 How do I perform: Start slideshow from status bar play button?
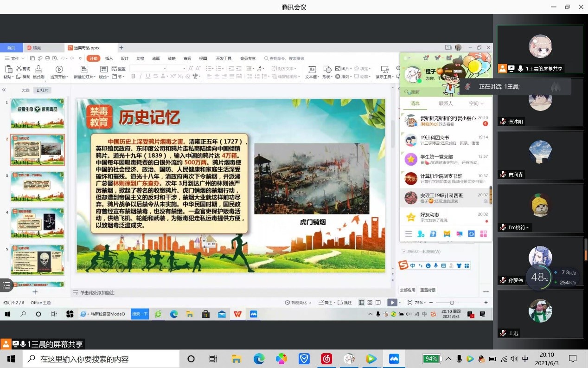point(392,303)
